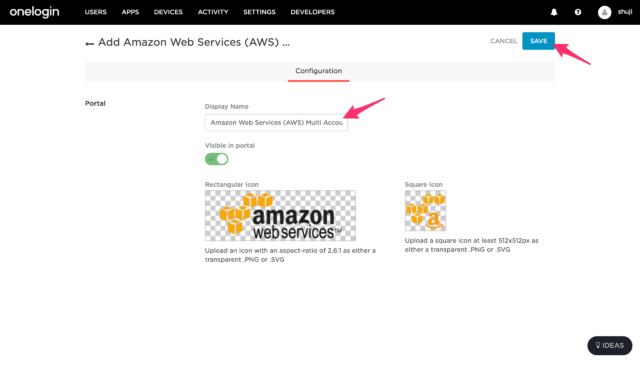Click the shuji username
The height and width of the screenshot is (373, 640).
(x=624, y=12)
